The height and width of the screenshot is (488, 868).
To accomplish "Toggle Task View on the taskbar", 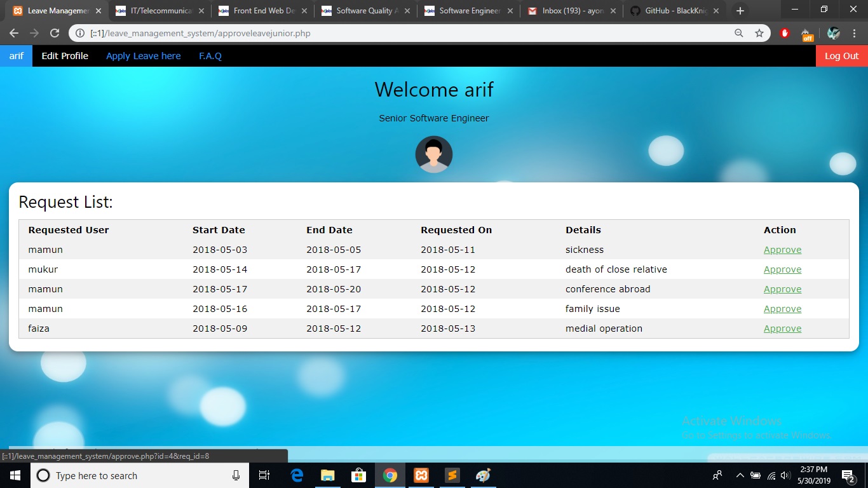I will [x=264, y=475].
